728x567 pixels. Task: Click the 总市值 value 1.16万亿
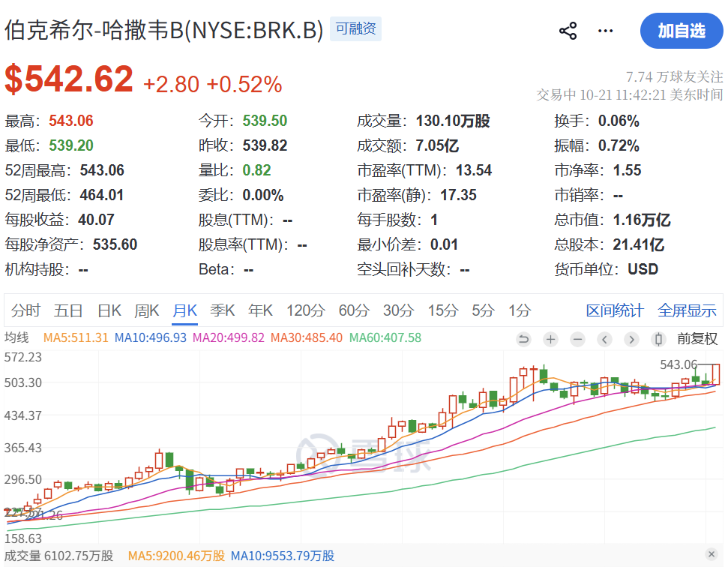pos(642,220)
